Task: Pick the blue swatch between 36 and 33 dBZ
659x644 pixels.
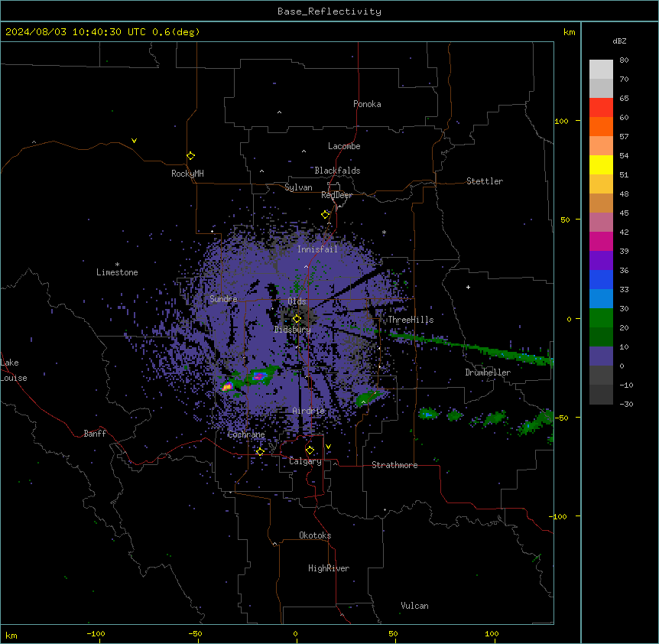Action: pyautogui.click(x=601, y=279)
